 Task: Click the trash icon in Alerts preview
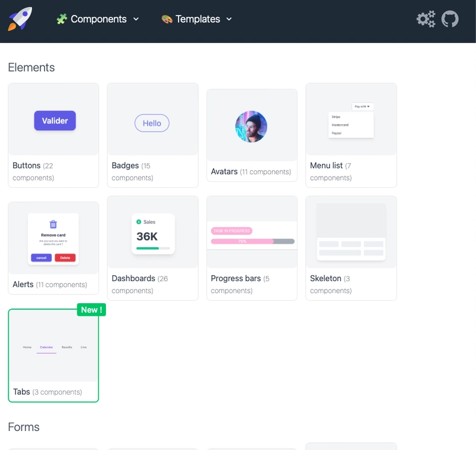[53, 224]
